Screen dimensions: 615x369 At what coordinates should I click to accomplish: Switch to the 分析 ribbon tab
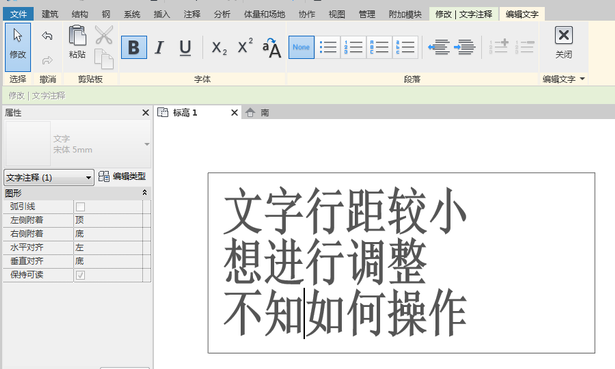click(222, 14)
